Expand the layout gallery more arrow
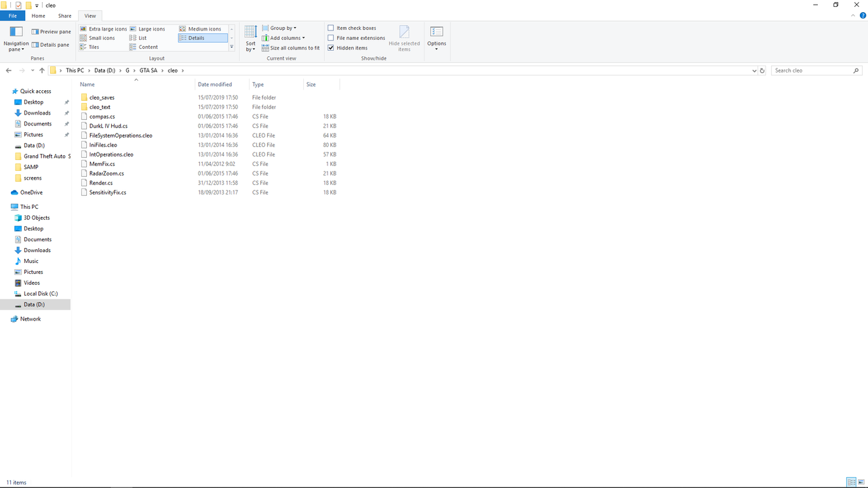 click(x=231, y=47)
